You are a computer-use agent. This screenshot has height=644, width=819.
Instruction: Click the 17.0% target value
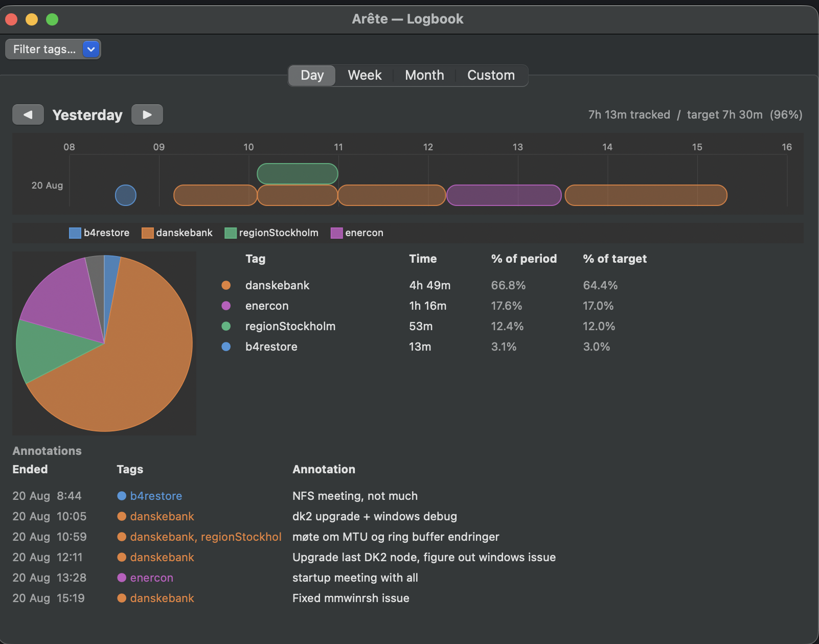(598, 306)
